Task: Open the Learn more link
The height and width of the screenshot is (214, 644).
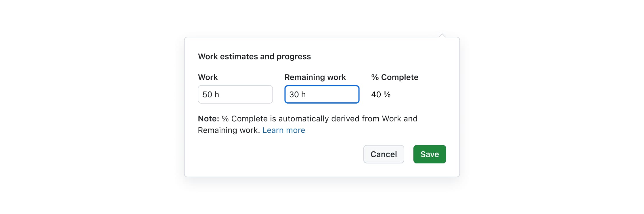Action: coord(284,130)
